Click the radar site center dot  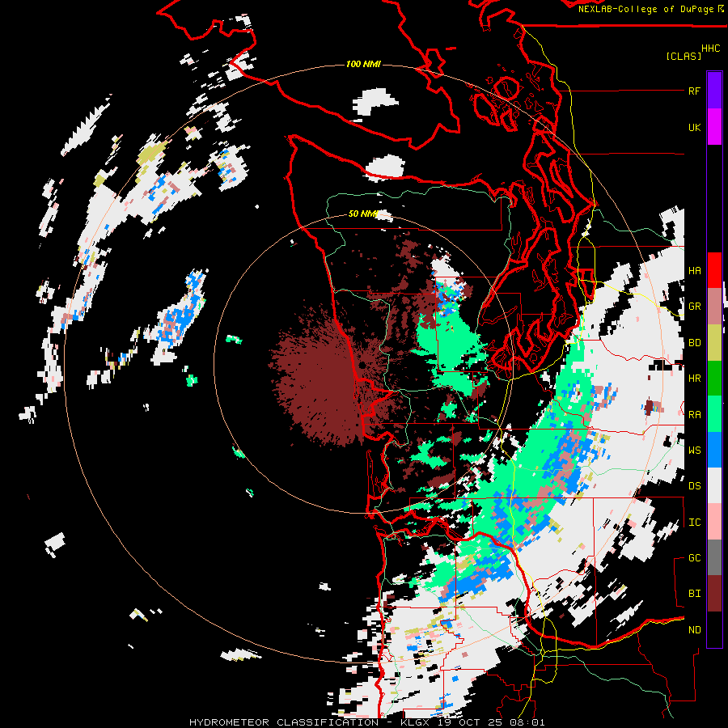point(362,366)
